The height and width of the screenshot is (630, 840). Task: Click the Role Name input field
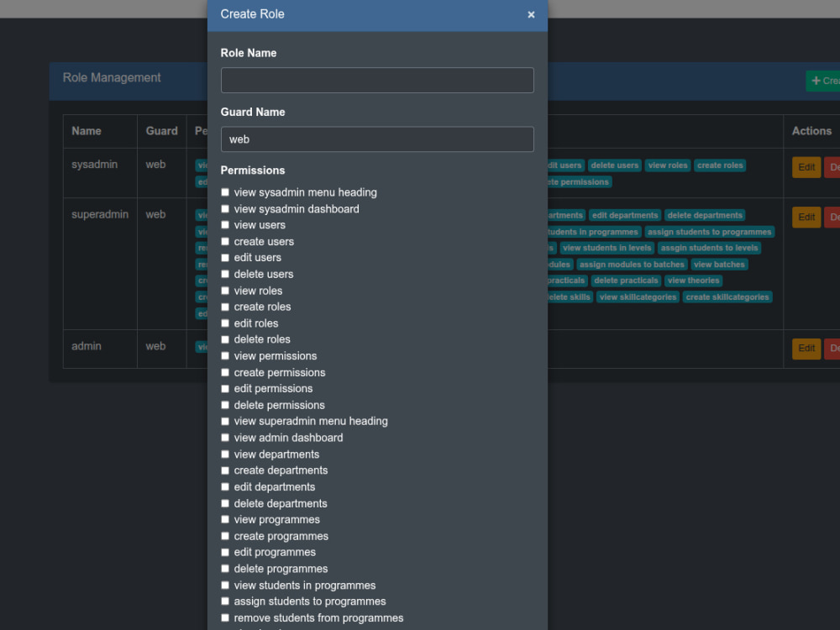[377, 81]
